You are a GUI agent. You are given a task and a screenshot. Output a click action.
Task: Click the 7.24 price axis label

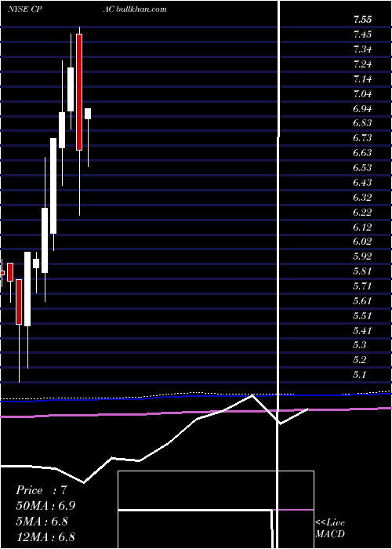(x=362, y=64)
